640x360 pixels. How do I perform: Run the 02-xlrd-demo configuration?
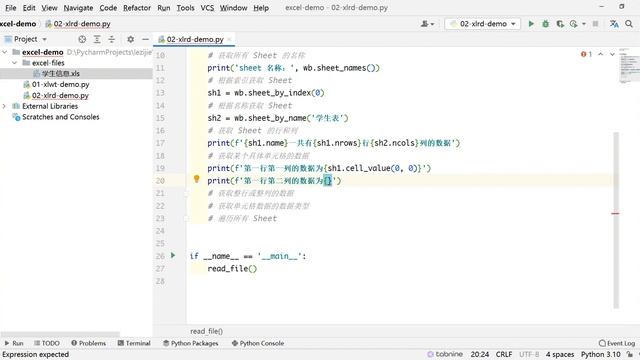(x=531, y=24)
